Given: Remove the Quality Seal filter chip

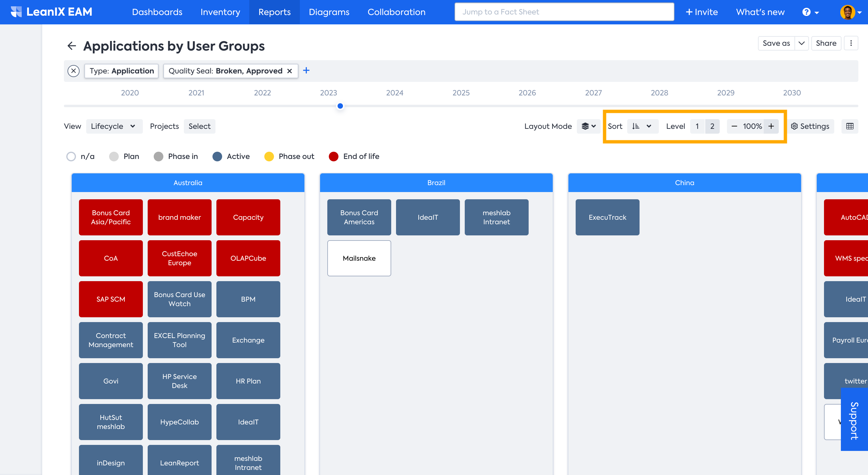Looking at the screenshot, I should [289, 71].
